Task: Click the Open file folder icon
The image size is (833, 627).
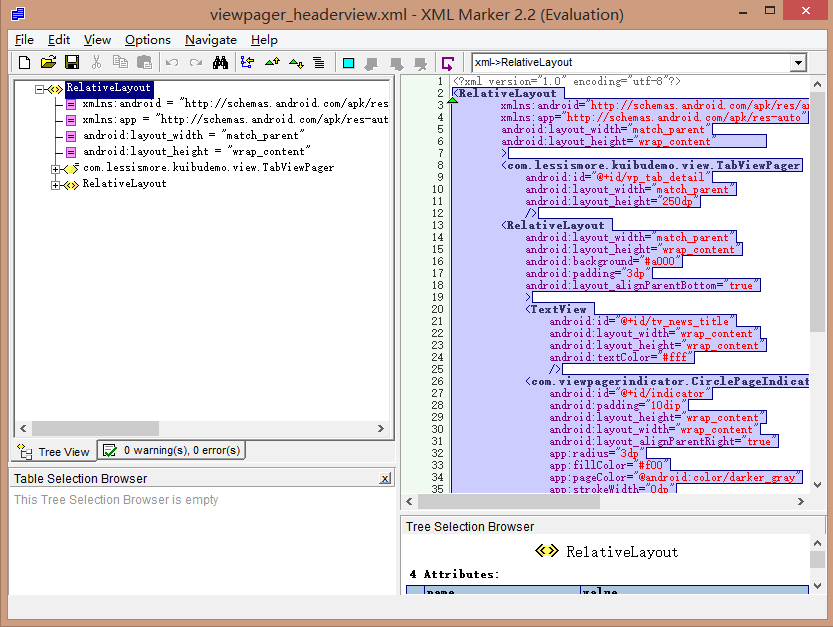Action: coord(48,63)
